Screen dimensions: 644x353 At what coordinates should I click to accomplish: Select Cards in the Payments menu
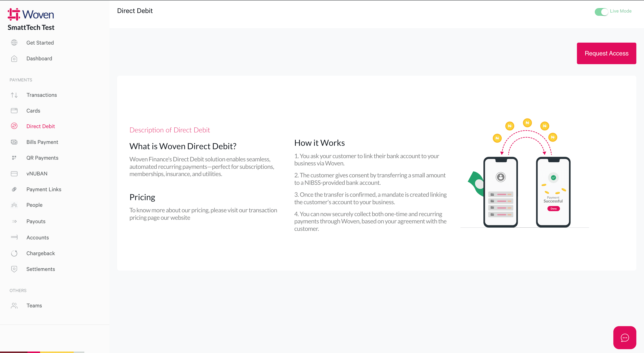click(x=33, y=111)
